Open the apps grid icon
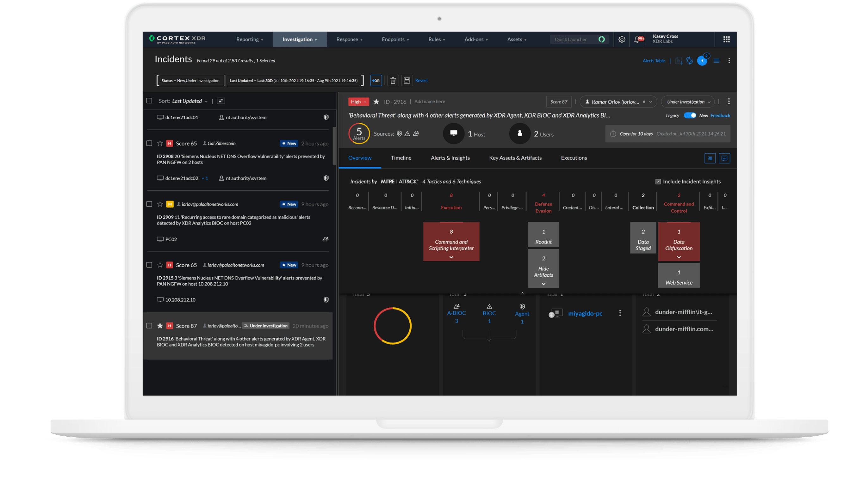Screen dimensions: 863x504 726,40
